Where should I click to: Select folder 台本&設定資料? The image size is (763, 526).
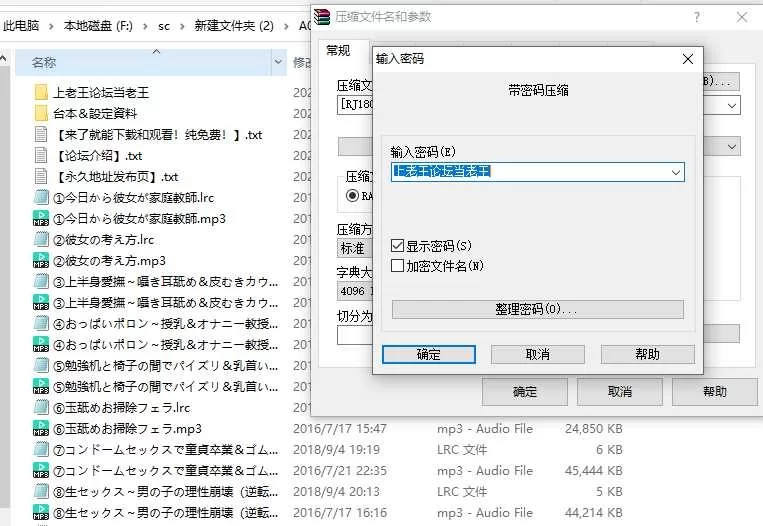coord(95,113)
